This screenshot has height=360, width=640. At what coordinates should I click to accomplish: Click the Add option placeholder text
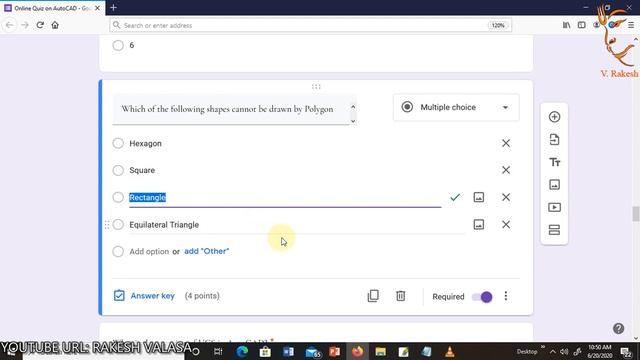[149, 251]
